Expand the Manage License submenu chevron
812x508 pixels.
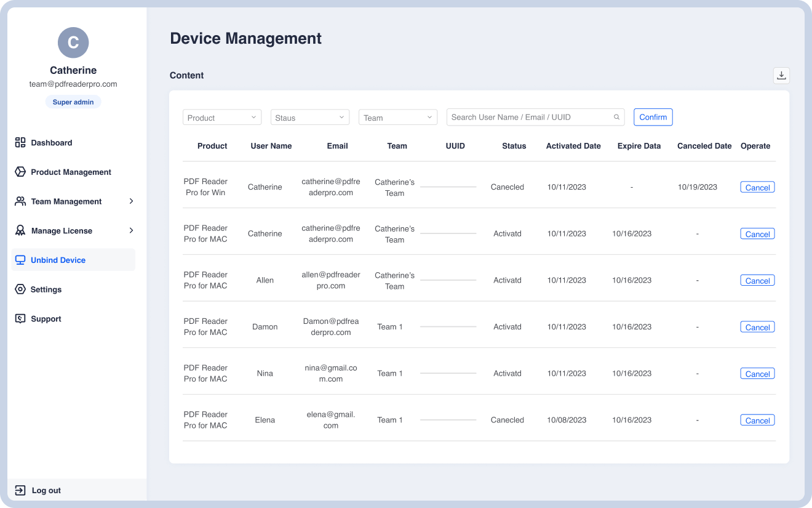tap(131, 231)
